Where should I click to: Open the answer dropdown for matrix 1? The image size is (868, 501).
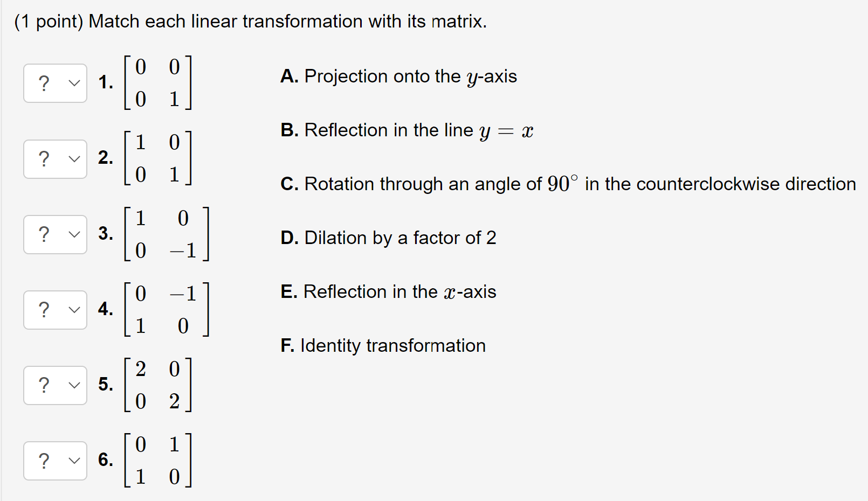point(54,82)
